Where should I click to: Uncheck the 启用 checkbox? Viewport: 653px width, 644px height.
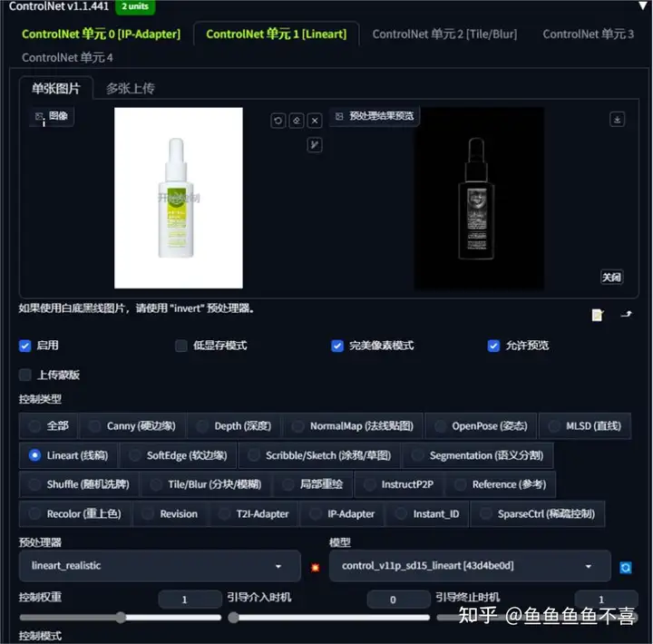tap(25, 346)
